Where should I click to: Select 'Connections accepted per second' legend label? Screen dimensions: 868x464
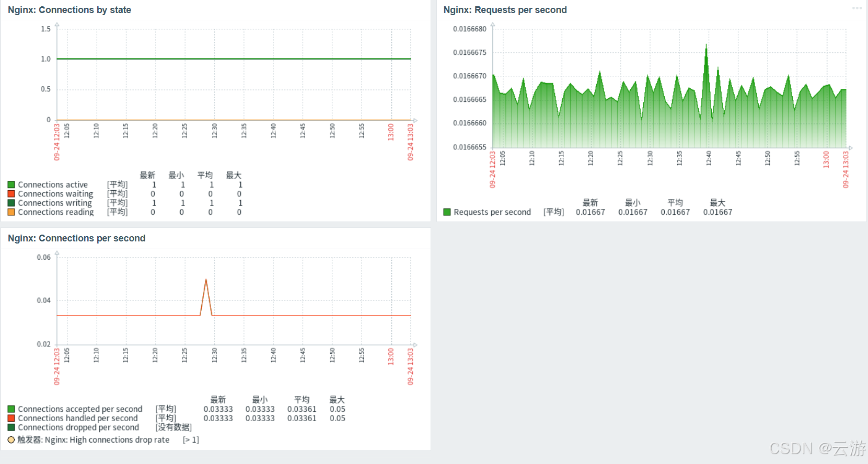tap(80, 409)
